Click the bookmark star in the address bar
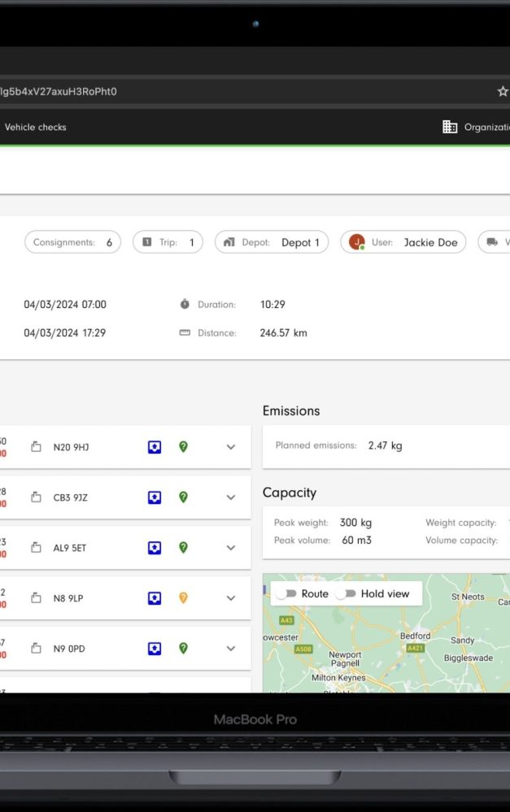510x812 pixels. coord(502,91)
